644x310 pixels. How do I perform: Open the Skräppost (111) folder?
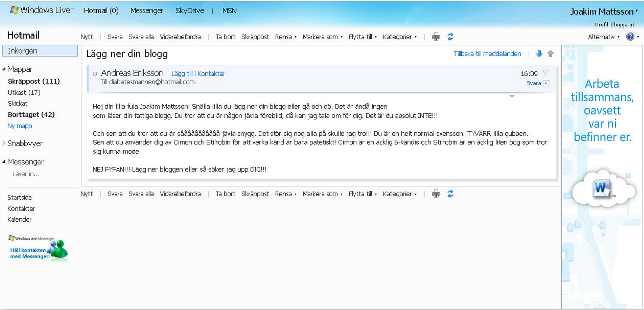(34, 81)
